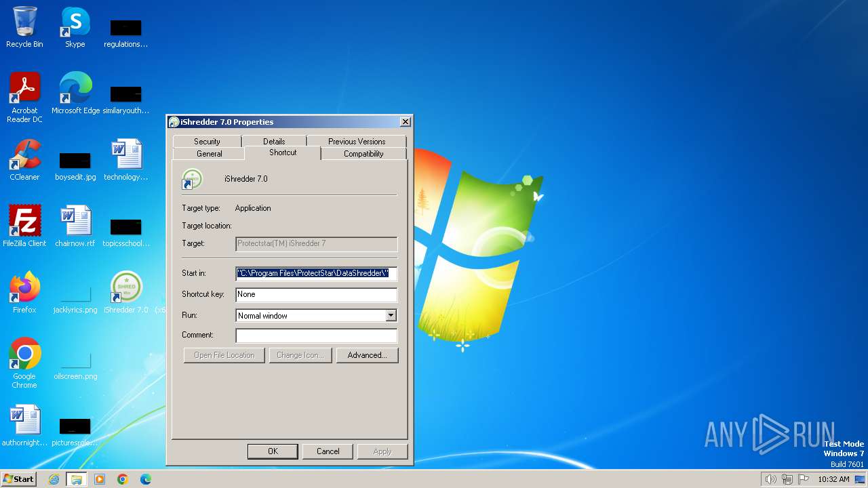
Task: Select the chairnow.rtf file icon
Action: click(75, 226)
